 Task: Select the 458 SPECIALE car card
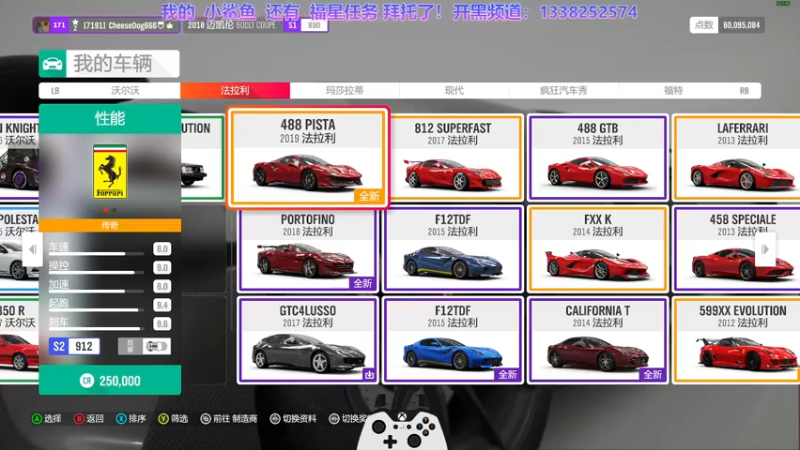tap(737, 249)
